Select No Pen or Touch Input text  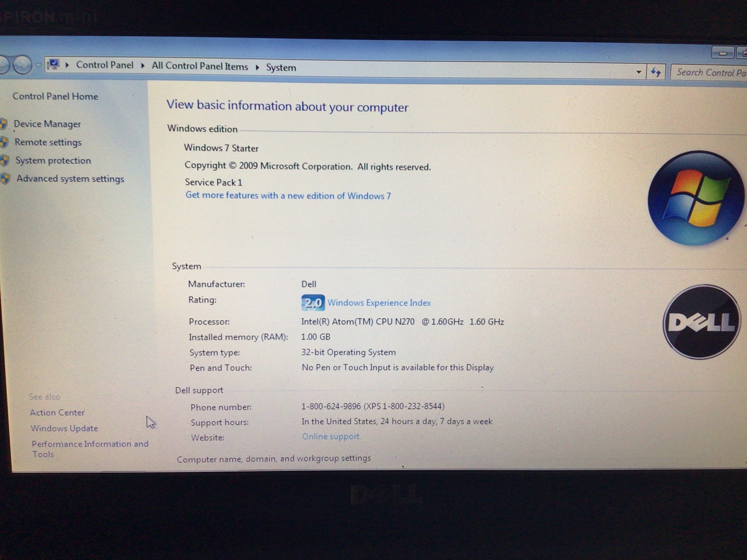tap(398, 368)
